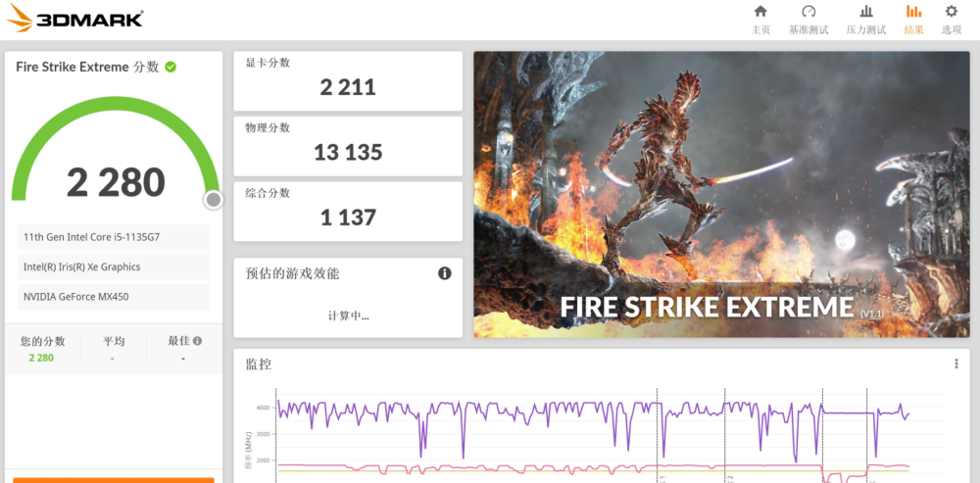The height and width of the screenshot is (483, 980).
Task: Click the Intel(R) Iris(R) Xe Graphics row
Action: click(x=113, y=266)
